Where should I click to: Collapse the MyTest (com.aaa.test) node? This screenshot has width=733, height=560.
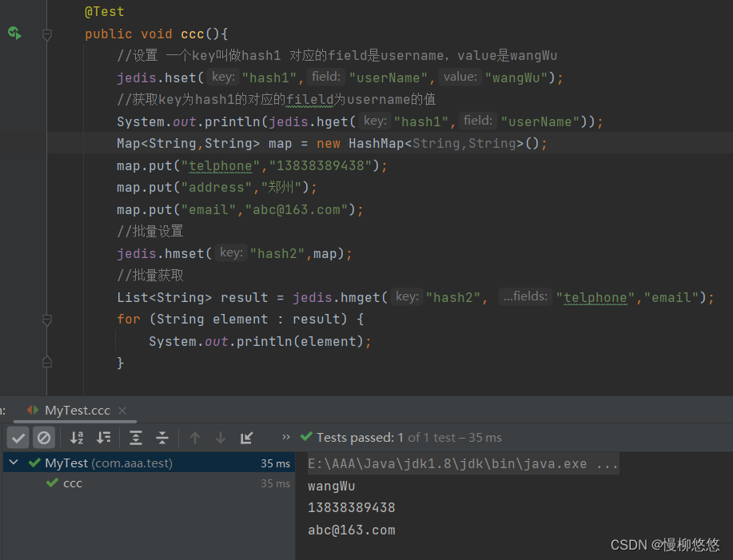[13, 462]
